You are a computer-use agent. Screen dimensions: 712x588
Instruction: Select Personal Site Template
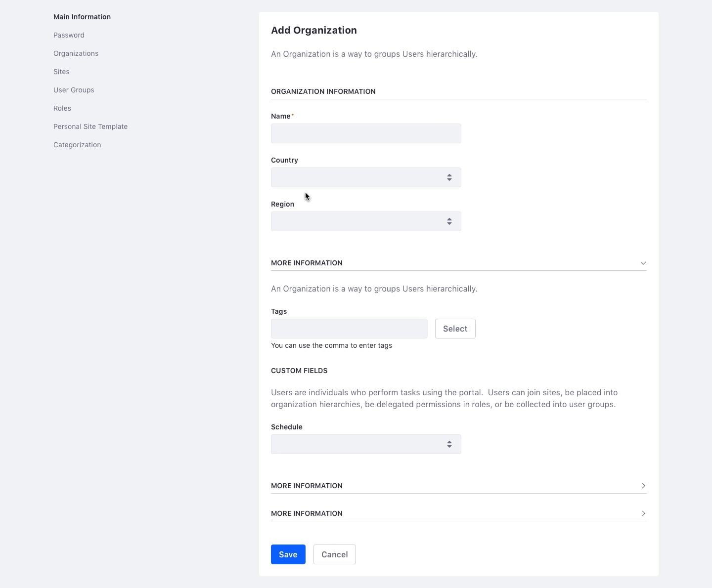[90, 126]
